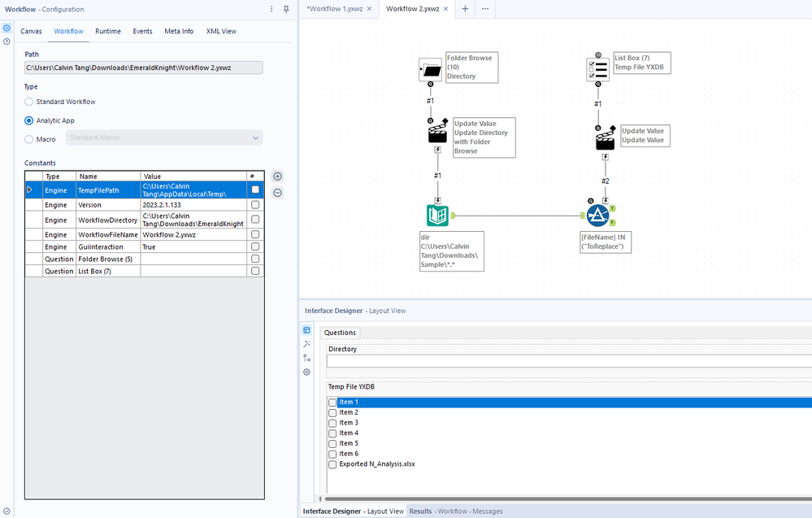
Task: Select the List Box tool icon
Action: (x=598, y=69)
